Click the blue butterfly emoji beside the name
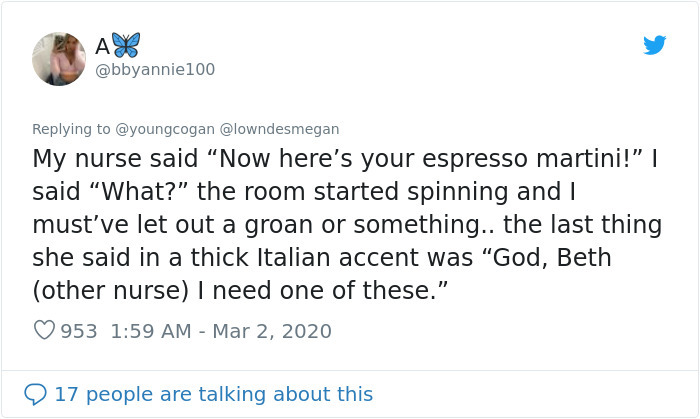700x419 pixels. point(126,45)
